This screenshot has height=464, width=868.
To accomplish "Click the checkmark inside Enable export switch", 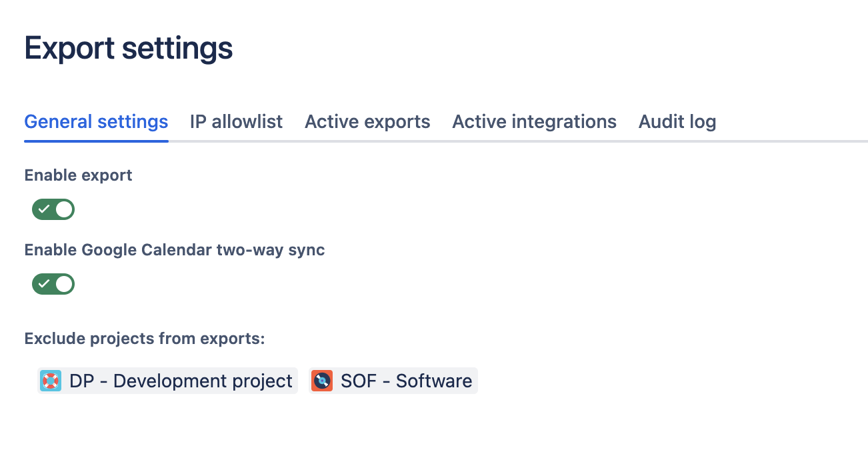I will (44, 209).
